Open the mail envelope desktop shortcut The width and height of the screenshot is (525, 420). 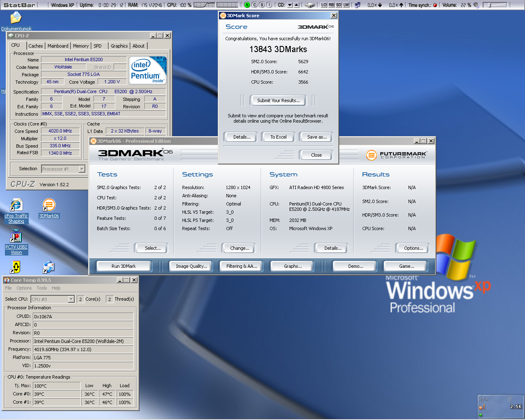tap(49, 267)
